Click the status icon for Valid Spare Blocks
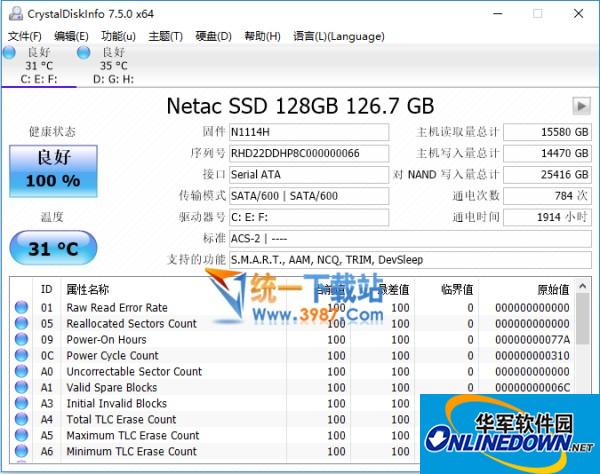600x474 pixels. click(x=21, y=388)
